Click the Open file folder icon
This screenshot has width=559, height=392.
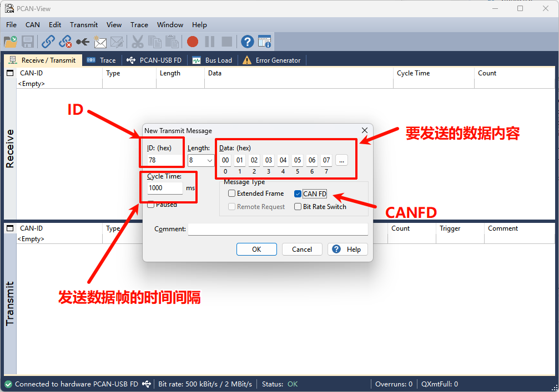pyautogui.click(x=11, y=42)
